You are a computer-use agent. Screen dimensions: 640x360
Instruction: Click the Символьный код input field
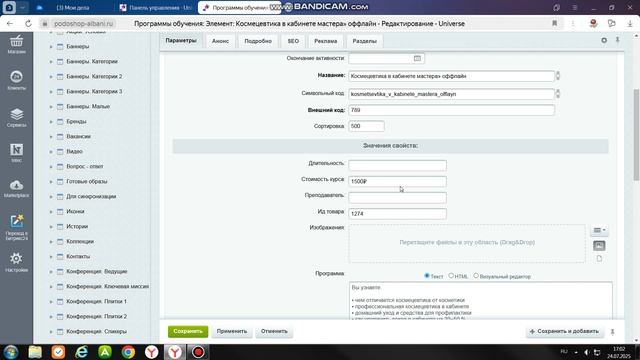[x=451, y=94]
